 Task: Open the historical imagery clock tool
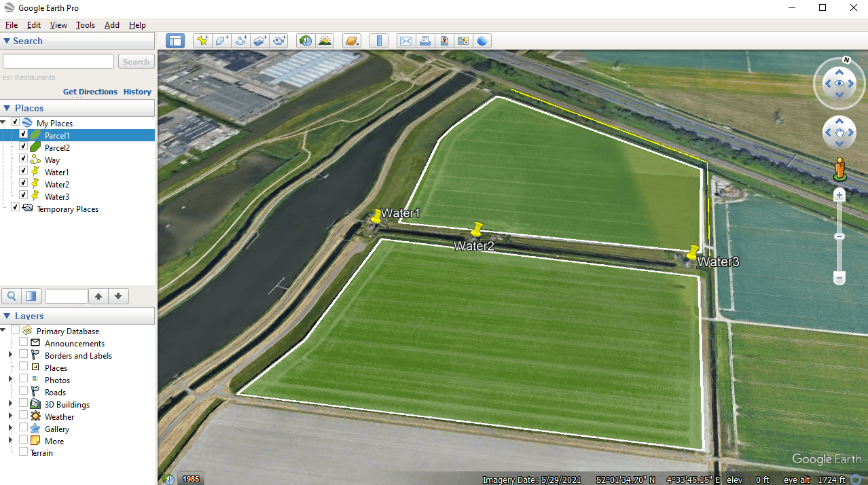(306, 41)
